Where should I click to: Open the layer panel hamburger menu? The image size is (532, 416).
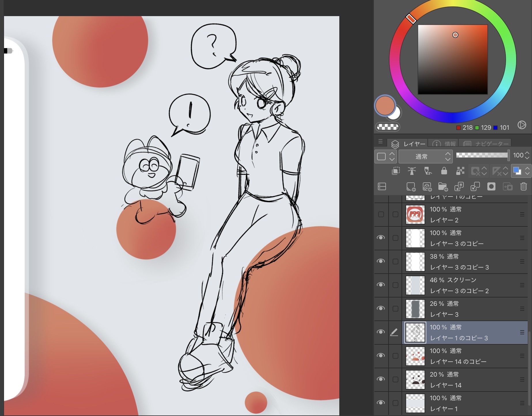click(380, 141)
